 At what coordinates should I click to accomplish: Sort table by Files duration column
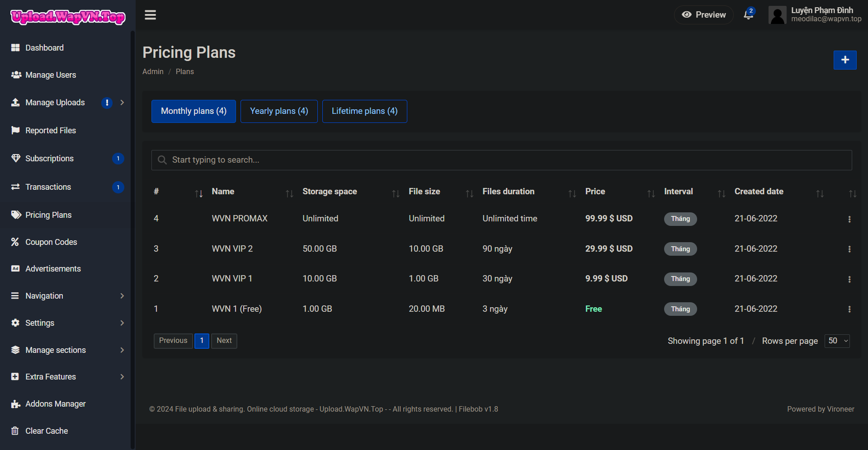572,194
